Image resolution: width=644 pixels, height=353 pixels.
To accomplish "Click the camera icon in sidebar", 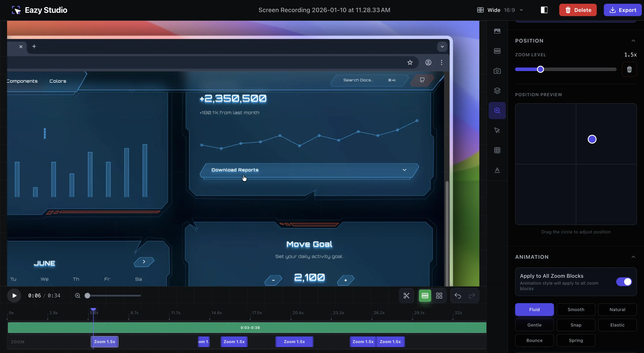I will tap(497, 71).
